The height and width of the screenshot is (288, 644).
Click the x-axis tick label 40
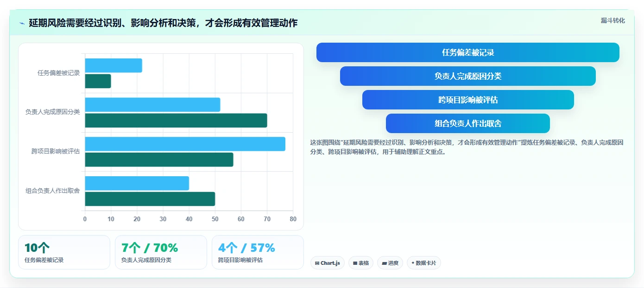[x=189, y=219]
